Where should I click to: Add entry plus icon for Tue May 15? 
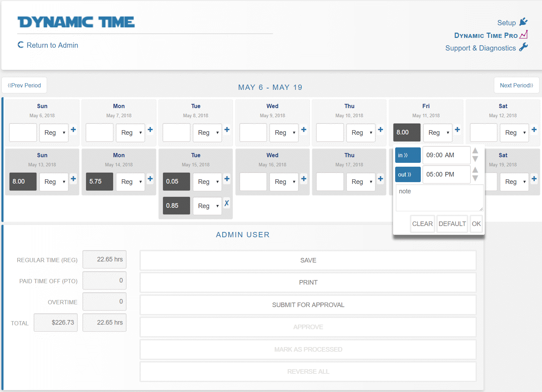point(227,179)
